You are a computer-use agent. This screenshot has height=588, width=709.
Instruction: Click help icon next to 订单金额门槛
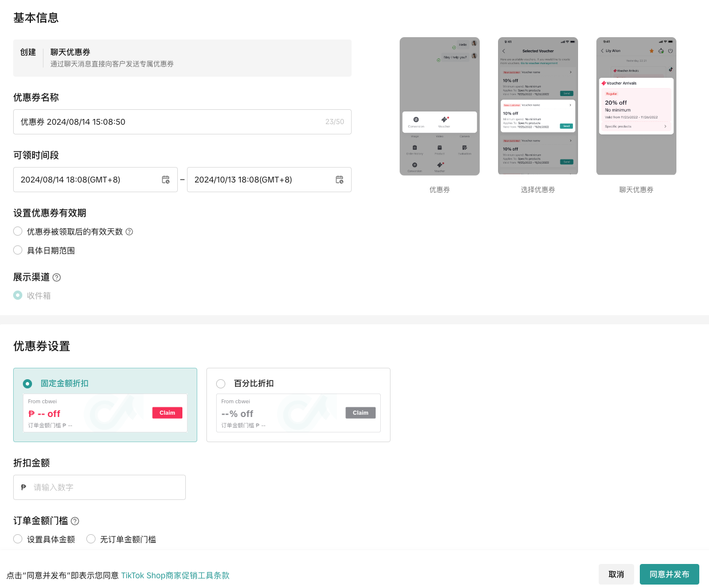pyautogui.click(x=75, y=521)
